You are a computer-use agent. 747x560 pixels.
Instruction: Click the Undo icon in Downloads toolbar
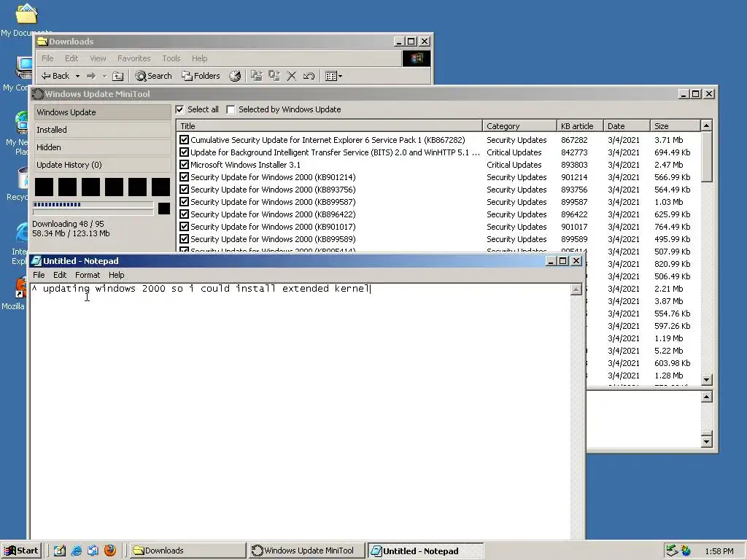pyautogui.click(x=309, y=76)
